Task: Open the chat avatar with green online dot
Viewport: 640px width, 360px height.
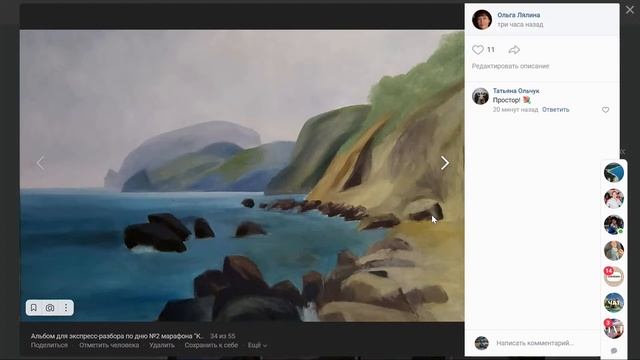Action: pyautogui.click(x=614, y=225)
